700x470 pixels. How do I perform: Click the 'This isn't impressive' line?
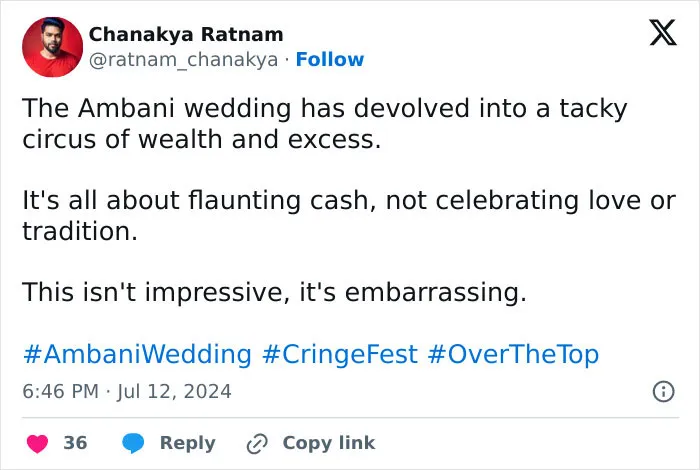[275, 292]
